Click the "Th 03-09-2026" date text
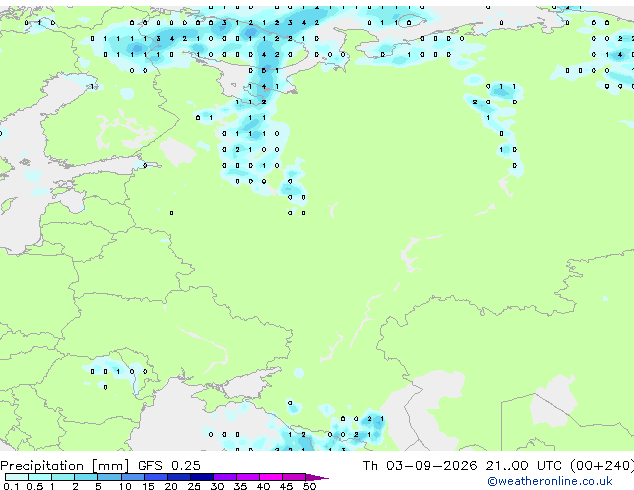This screenshot has height=490, width=634. (x=420, y=466)
